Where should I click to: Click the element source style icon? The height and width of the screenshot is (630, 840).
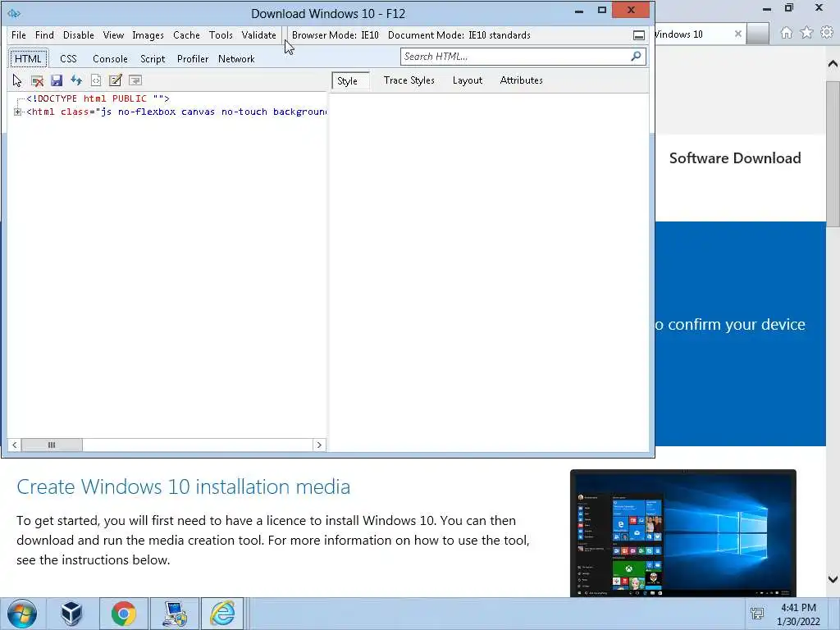click(96, 80)
